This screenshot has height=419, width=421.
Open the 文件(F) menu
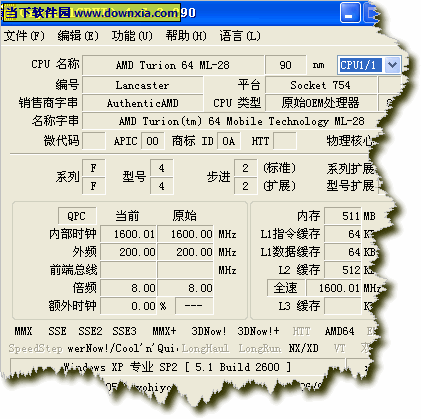coord(24,36)
